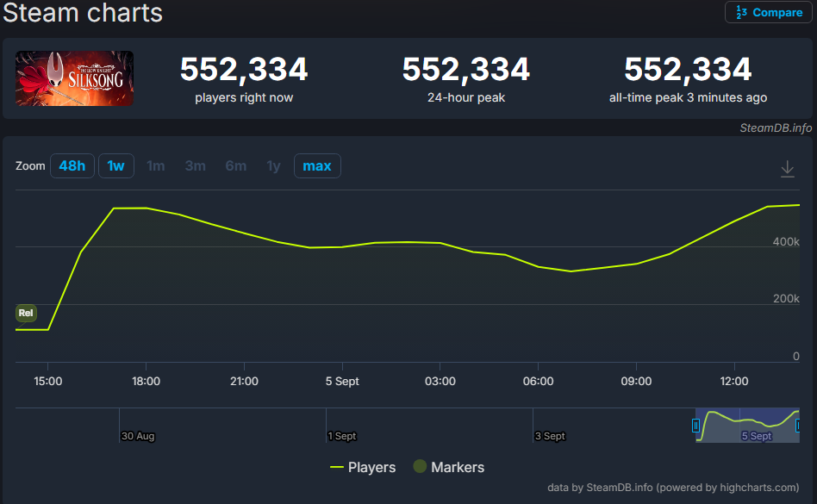Image resolution: width=817 pixels, height=504 pixels.
Task: Click the 09:00 x-axis label
Action: point(636,381)
